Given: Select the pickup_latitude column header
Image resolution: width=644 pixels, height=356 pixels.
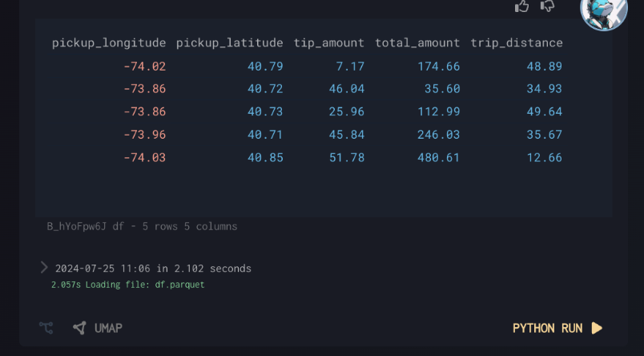Looking at the screenshot, I should coord(230,42).
